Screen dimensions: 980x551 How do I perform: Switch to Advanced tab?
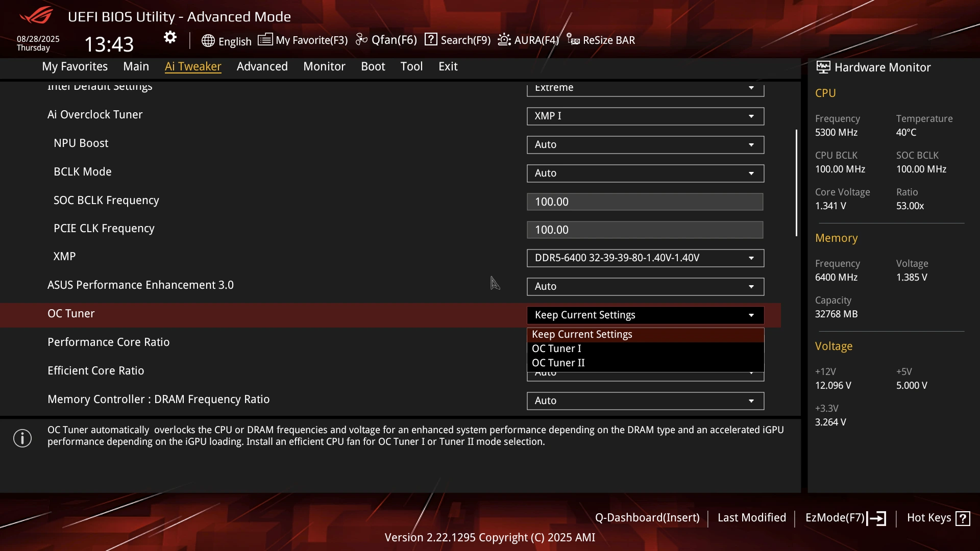(262, 66)
